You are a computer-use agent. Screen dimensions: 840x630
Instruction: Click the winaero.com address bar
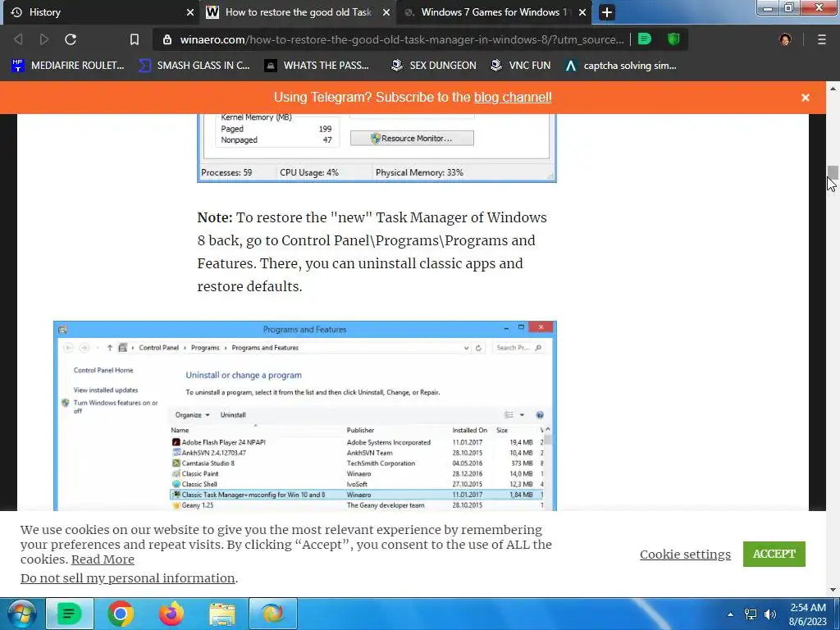402,39
